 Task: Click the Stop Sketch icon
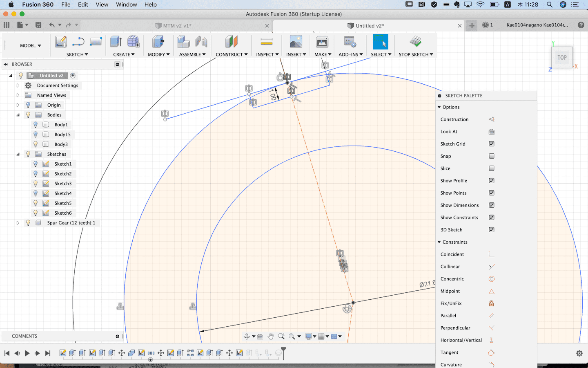415,42
